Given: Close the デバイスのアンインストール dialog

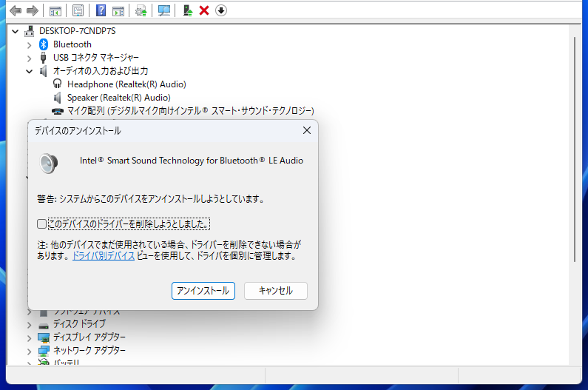Looking at the screenshot, I should point(307,130).
